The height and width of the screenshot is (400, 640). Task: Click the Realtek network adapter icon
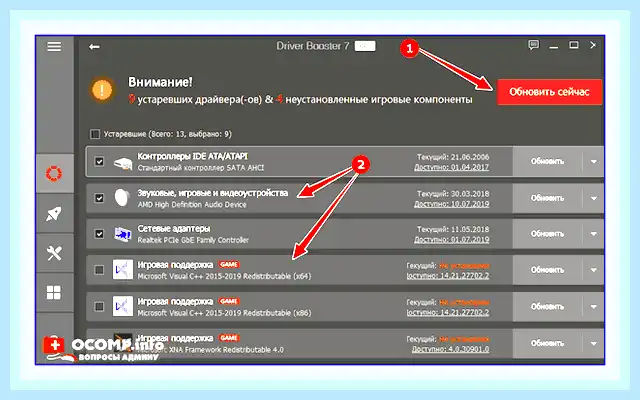click(x=122, y=234)
